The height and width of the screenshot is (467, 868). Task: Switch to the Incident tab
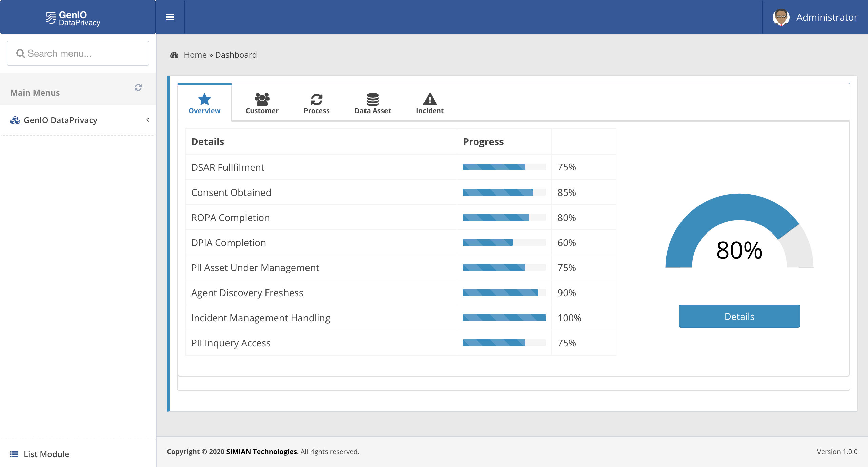pyautogui.click(x=430, y=103)
